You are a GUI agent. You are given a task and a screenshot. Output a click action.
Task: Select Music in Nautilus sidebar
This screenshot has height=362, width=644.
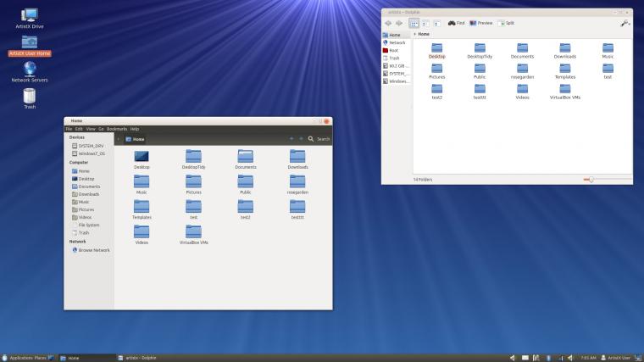click(80, 202)
